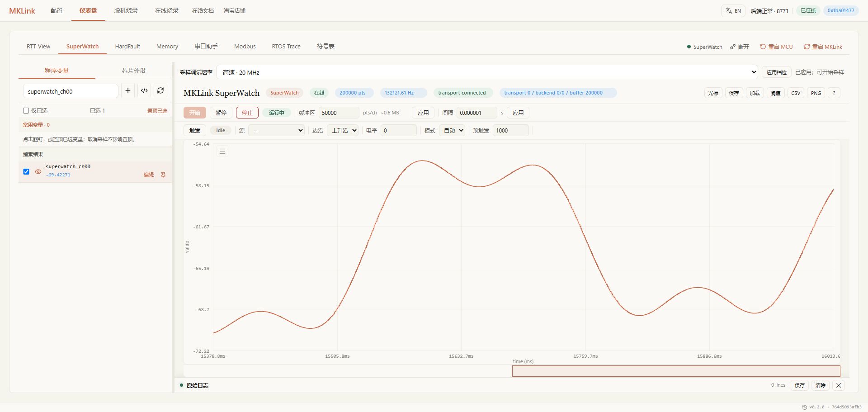Click the 触发 trigger button
Image resolution: width=868 pixels, height=412 pixels.
click(195, 131)
